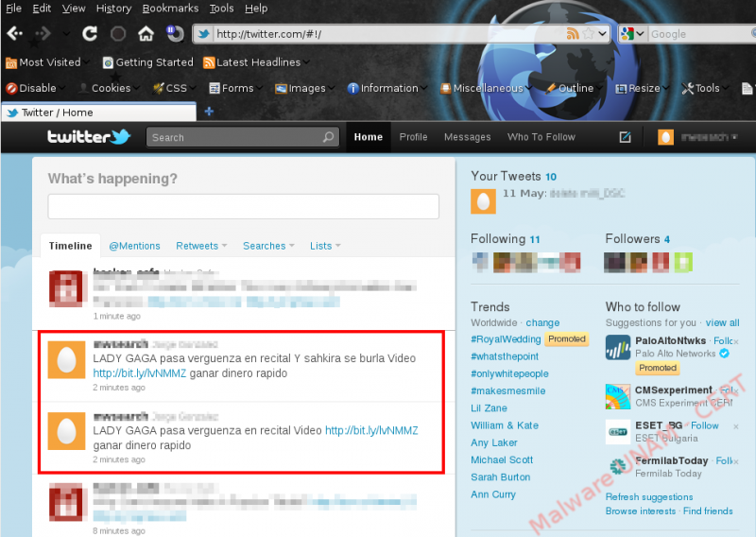756x537 pixels.
Task: Open the Resize developer toolbar menu
Action: point(643,88)
